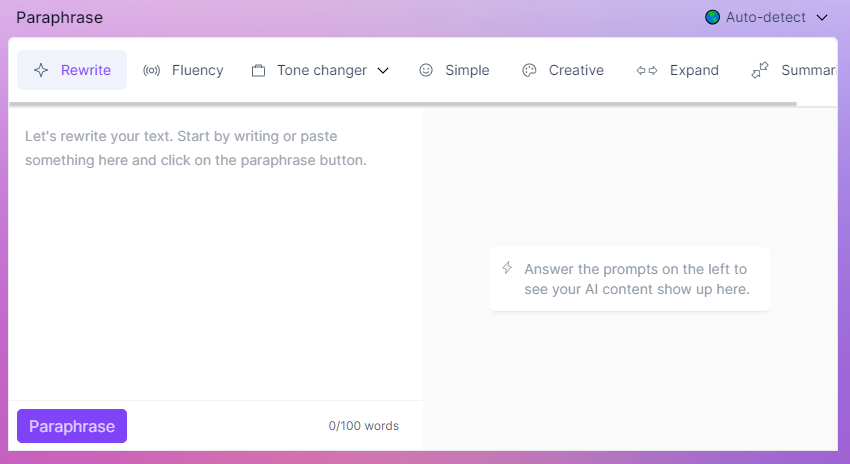This screenshot has width=850, height=464.
Task: Click the Summarize mode icon
Action: click(760, 69)
